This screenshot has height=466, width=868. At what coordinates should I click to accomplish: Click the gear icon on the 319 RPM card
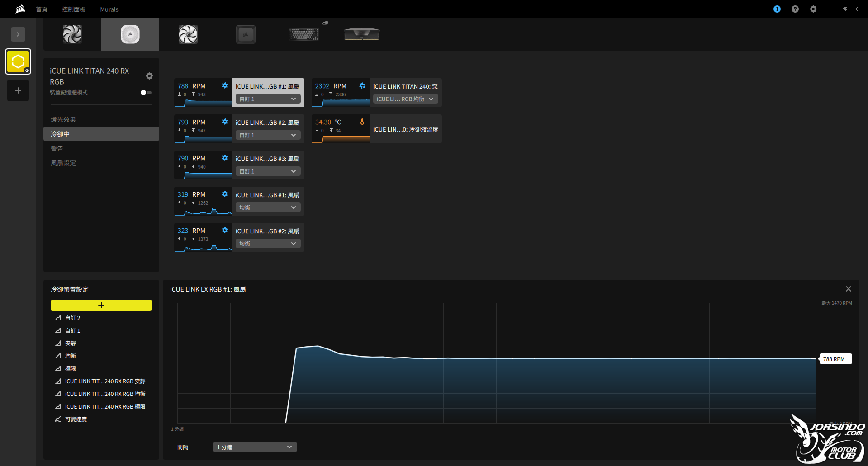click(x=225, y=194)
